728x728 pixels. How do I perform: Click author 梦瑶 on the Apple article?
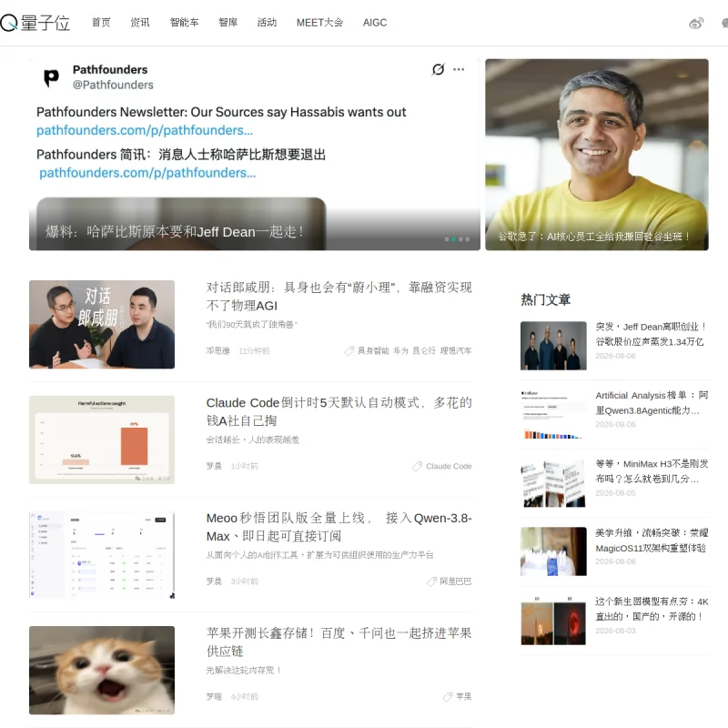[214, 696]
